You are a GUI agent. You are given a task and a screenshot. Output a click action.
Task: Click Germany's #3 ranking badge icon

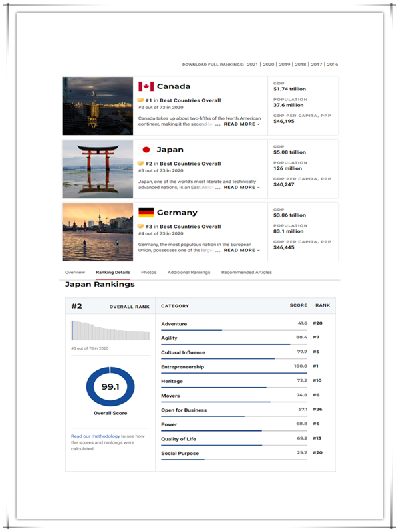coord(140,227)
